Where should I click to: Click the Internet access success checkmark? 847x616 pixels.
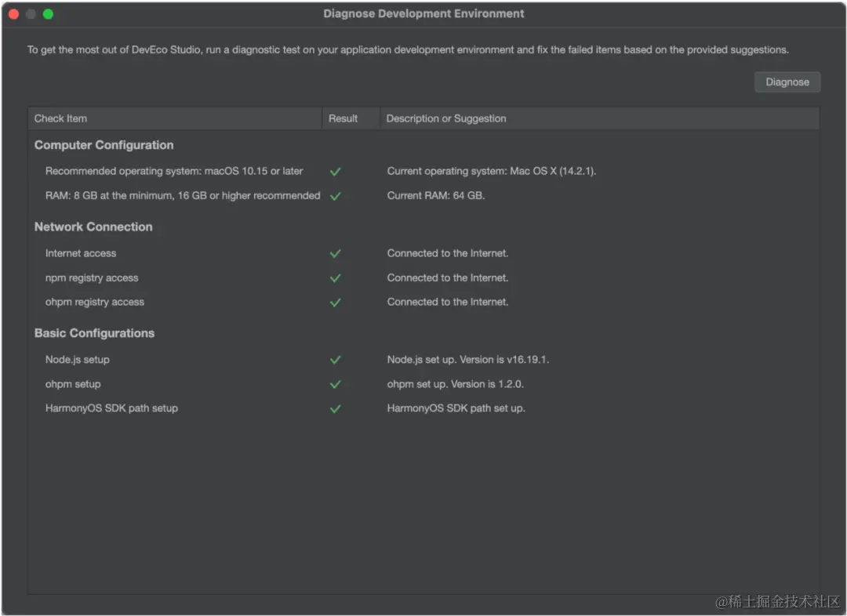pyautogui.click(x=336, y=254)
